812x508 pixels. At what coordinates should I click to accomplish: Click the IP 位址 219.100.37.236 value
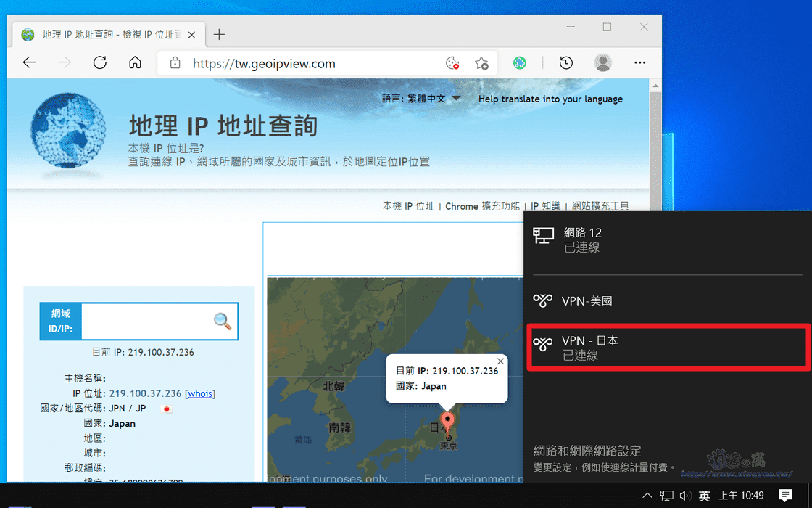tap(146, 393)
